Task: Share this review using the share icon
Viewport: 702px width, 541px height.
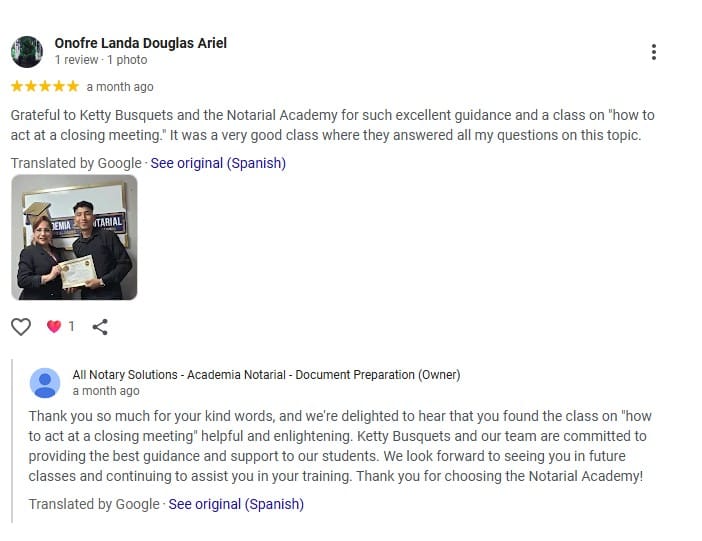Action: (x=100, y=326)
